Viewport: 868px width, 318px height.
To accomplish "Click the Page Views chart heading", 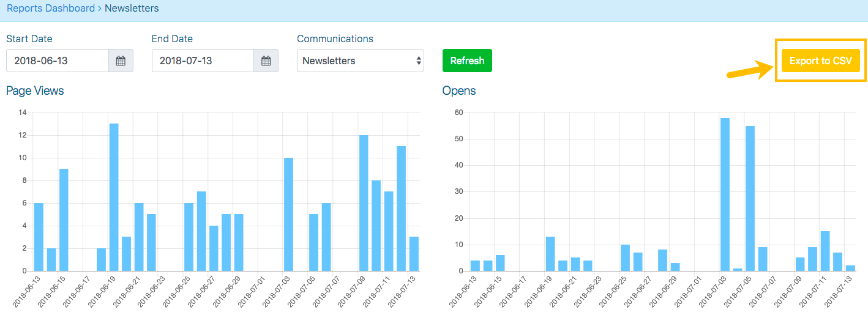I will (35, 91).
